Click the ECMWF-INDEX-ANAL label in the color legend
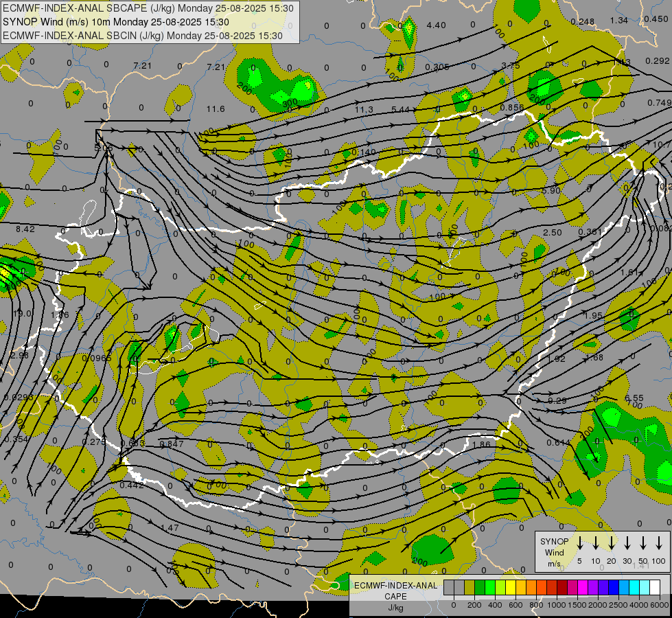Image resolution: width=672 pixels, height=618 pixels. [x=395, y=586]
